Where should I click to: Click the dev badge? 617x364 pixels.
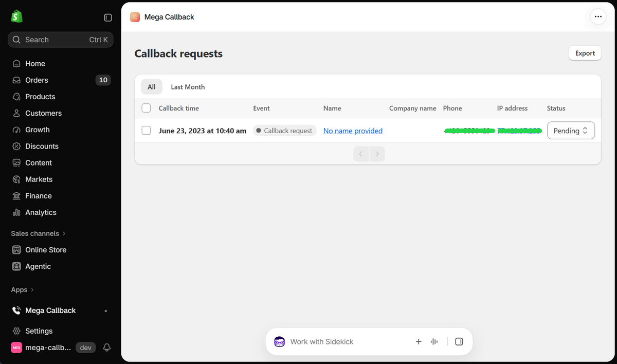85,348
